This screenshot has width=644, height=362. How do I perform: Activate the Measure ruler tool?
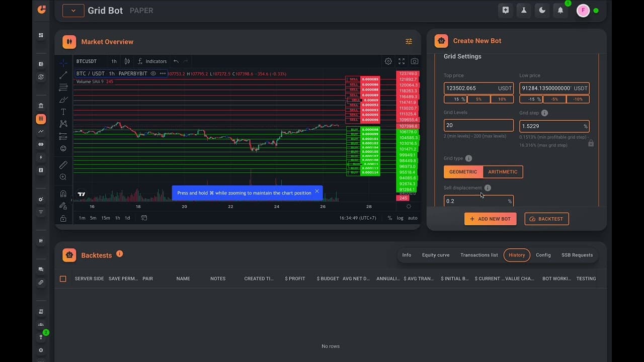tap(63, 164)
